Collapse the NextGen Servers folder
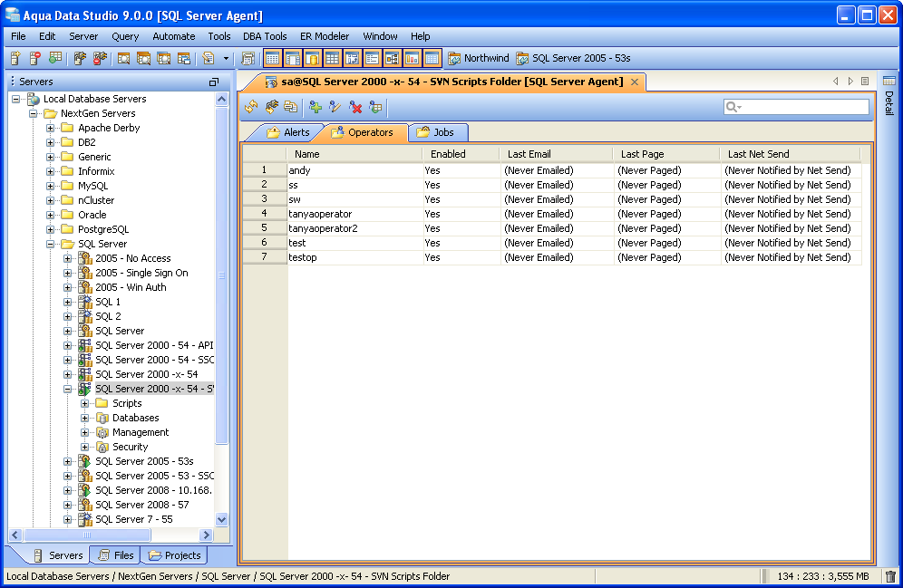The image size is (903, 588). pos(34,113)
